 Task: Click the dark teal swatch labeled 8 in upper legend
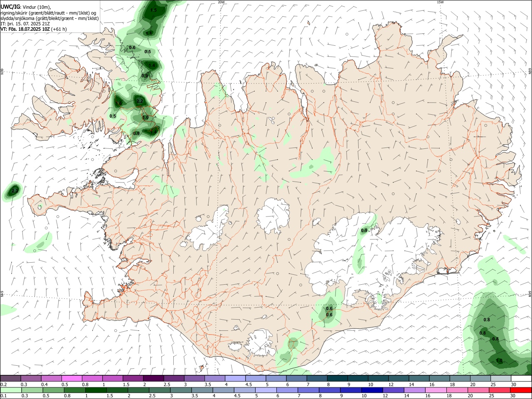(337, 379)
